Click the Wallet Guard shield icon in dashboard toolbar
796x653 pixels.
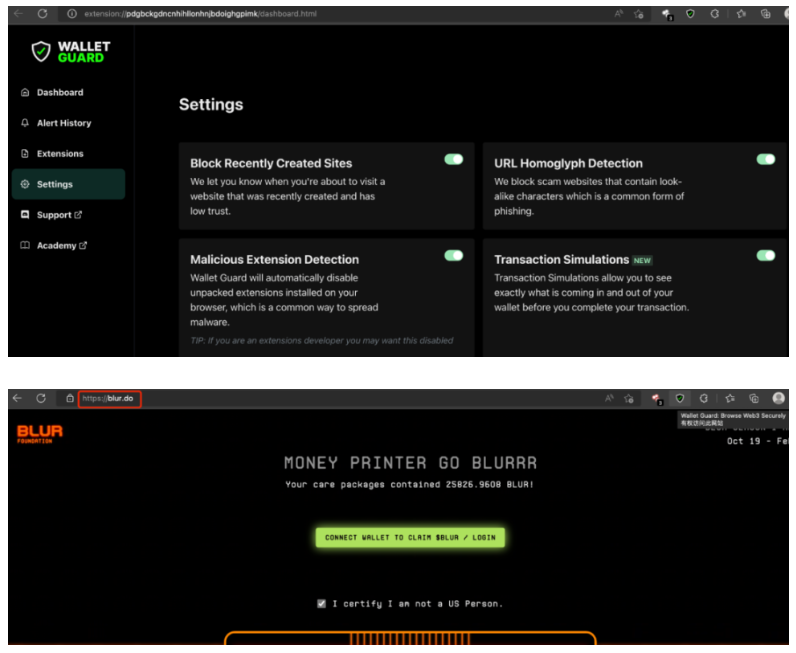[x=690, y=14]
